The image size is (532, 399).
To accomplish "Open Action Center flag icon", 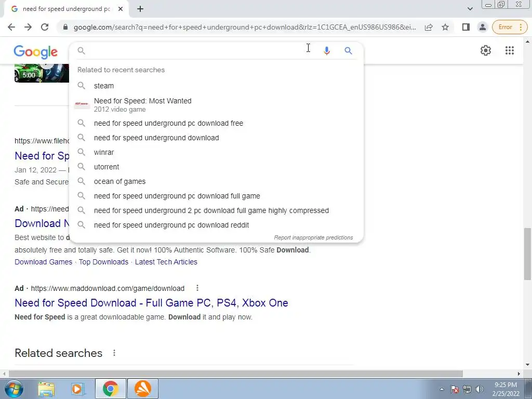I will (x=454, y=389).
